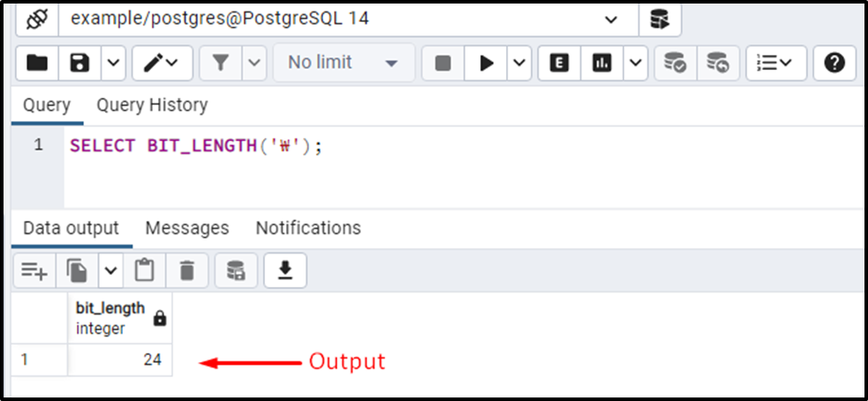Screen dimensions: 868x401
Task: Click the Download results as CSV button
Action: coord(285,271)
